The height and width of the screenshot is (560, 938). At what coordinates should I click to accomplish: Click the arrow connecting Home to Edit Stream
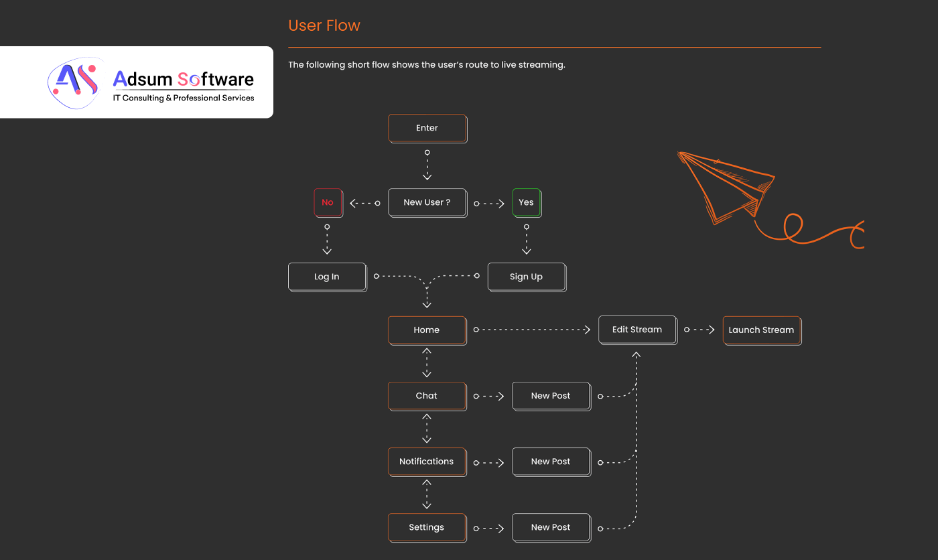pyautogui.click(x=533, y=329)
